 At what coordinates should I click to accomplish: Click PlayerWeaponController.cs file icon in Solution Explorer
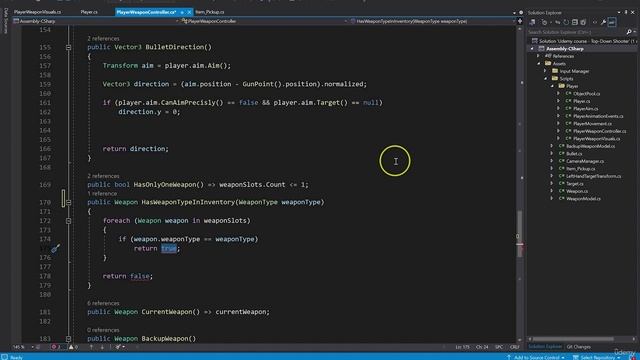coord(569,131)
